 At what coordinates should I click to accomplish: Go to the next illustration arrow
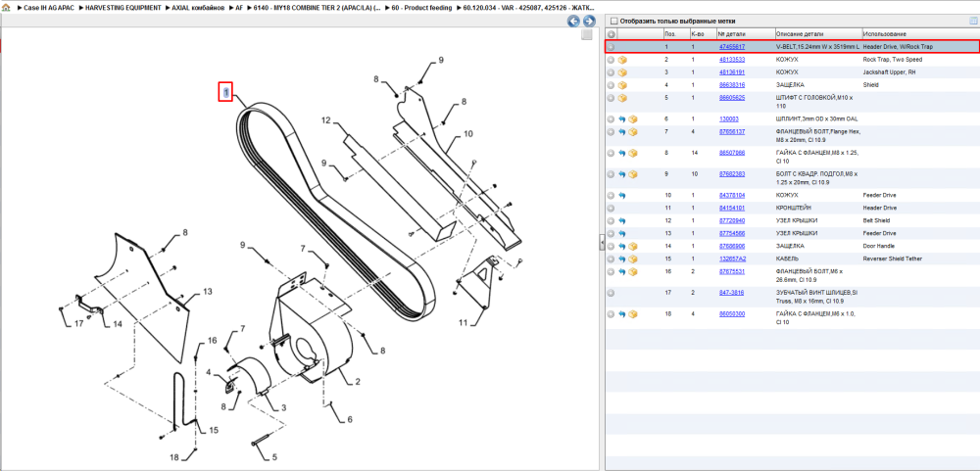coord(588,22)
